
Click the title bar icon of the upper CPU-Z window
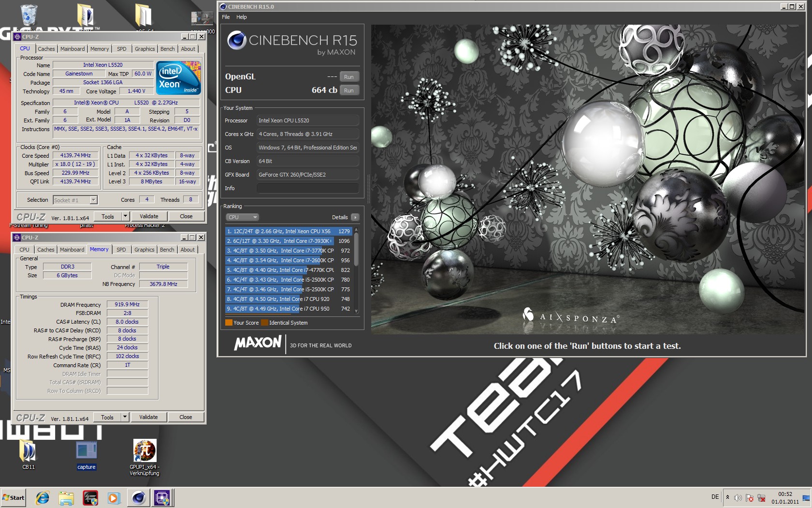pyautogui.click(x=17, y=37)
